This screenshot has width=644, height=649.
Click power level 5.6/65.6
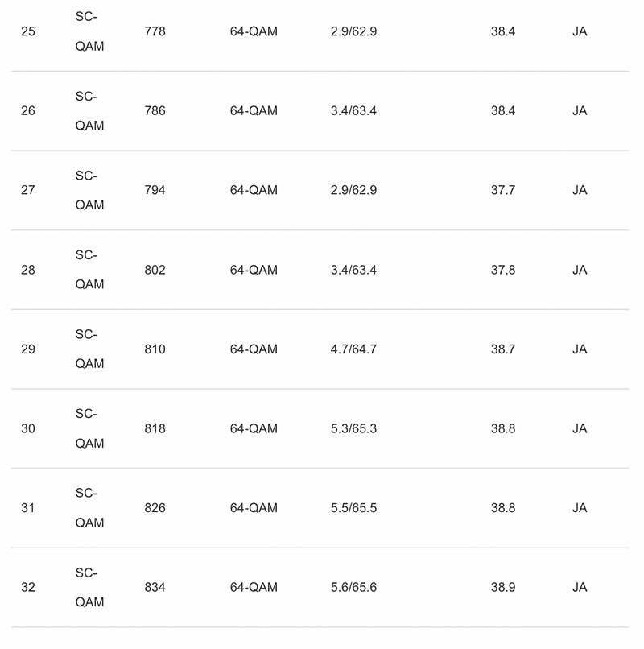(x=353, y=587)
